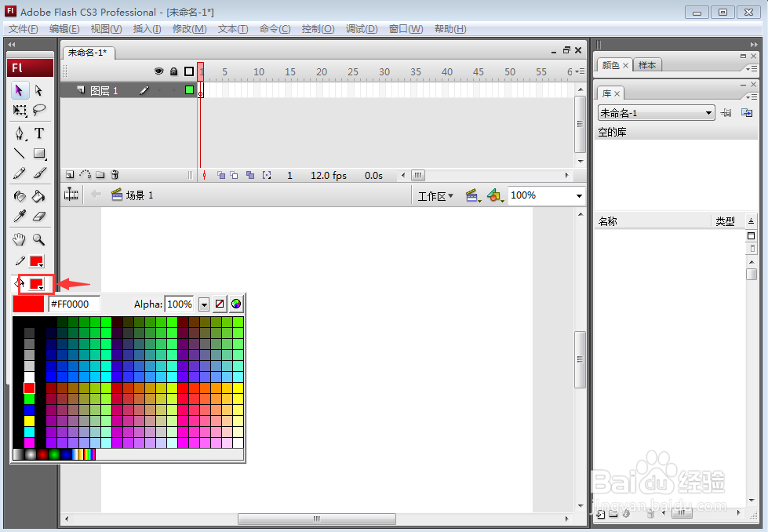
Task: Edit the hex color field #FF0000
Action: (75, 304)
